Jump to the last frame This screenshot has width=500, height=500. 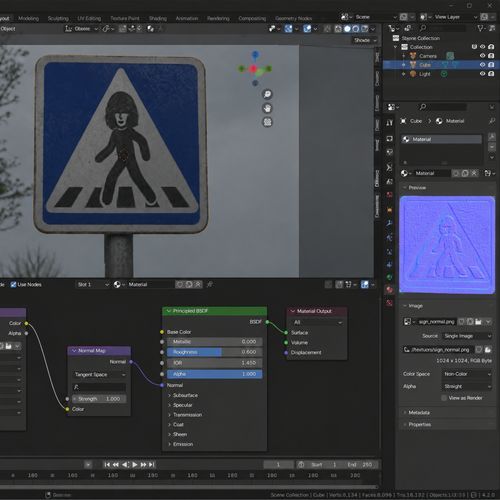click(x=152, y=465)
